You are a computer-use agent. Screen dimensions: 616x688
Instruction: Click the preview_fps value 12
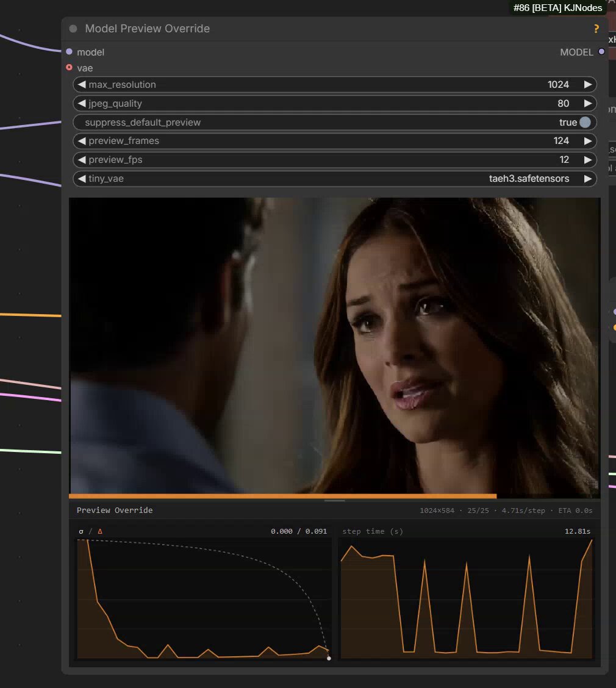[564, 160]
